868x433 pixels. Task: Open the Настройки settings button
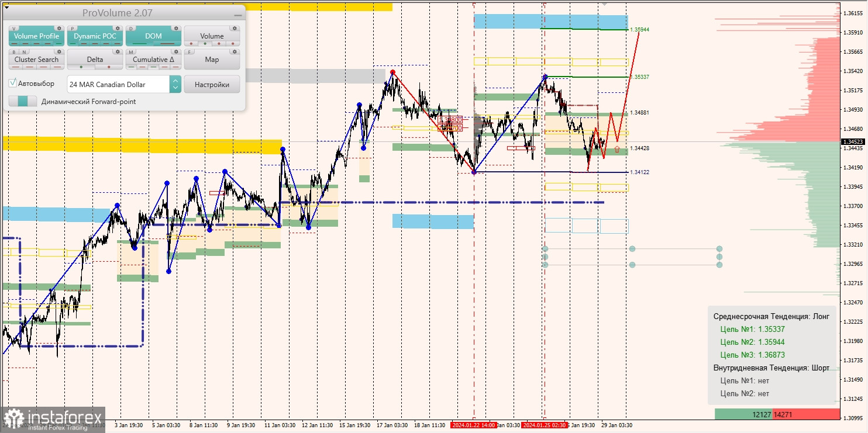(212, 84)
